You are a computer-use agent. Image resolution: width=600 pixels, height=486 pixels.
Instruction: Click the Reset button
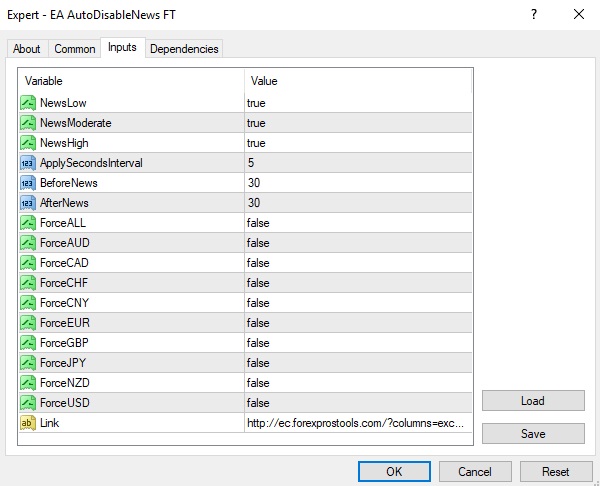click(x=555, y=471)
